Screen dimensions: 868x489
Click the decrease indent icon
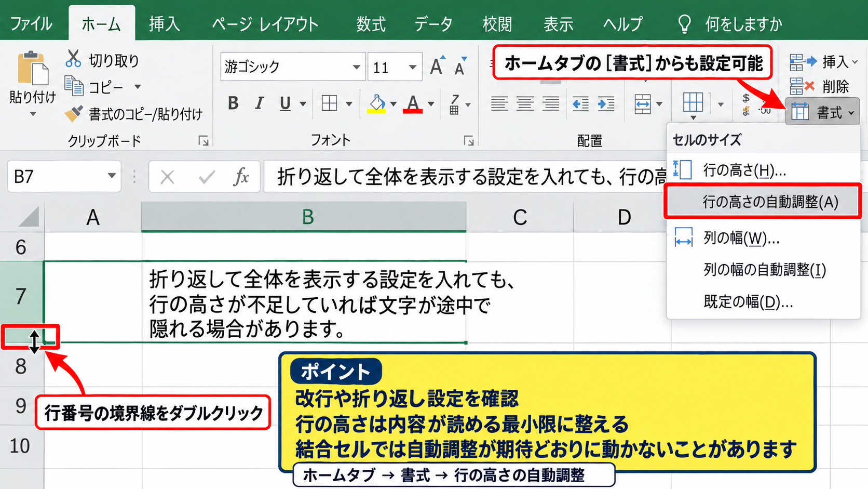tap(580, 104)
